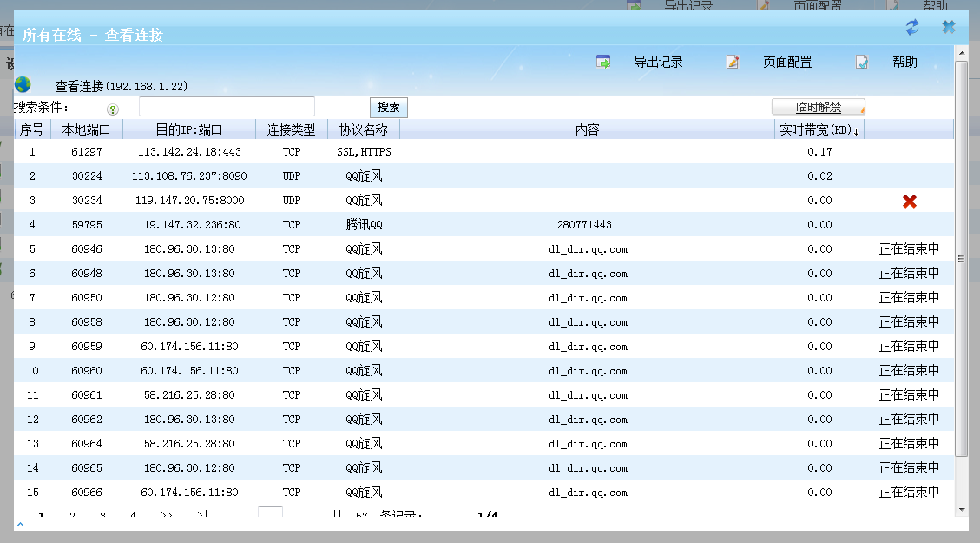980x543 pixels.
Task: Open 导出记录 from the toolbar
Action: pos(658,62)
